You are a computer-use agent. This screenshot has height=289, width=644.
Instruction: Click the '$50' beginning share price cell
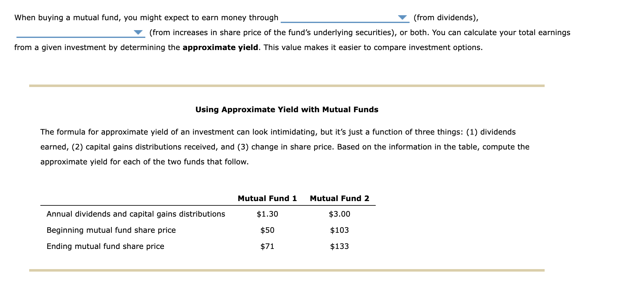pyautogui.click(x=267, y=230)
